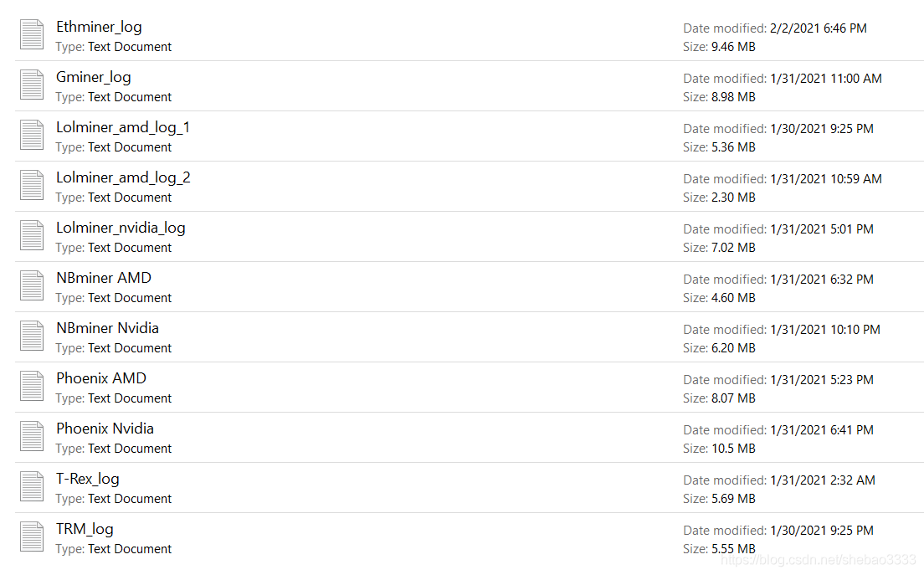Viewport: 924px width, 575px height.
Task: Click the Gminer_log file icon
Action: (x=32, y=85)
